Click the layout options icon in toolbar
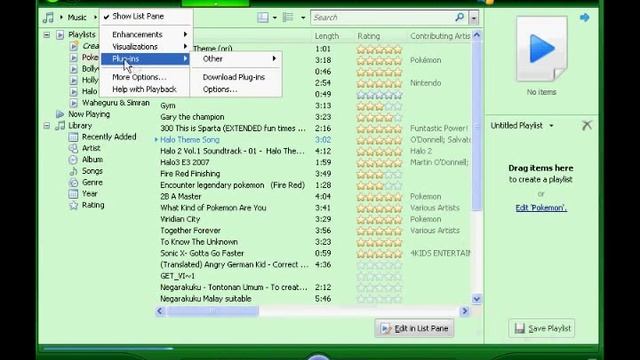 coord(263,18)
